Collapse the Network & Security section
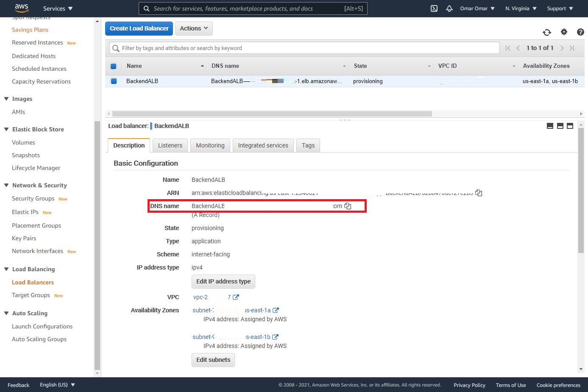Viewport: 588px width, 392px height. tap(6, 185)
